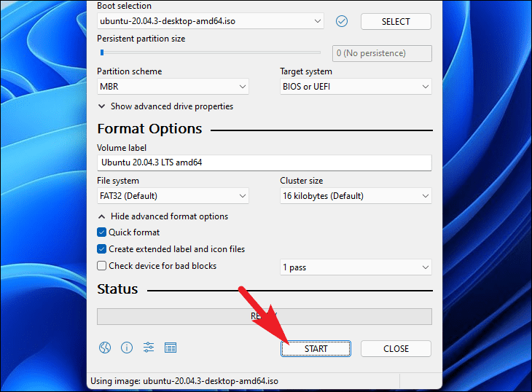Click the 'Volume label' caption
Viewport: 532px width, 392px height.
122,148
